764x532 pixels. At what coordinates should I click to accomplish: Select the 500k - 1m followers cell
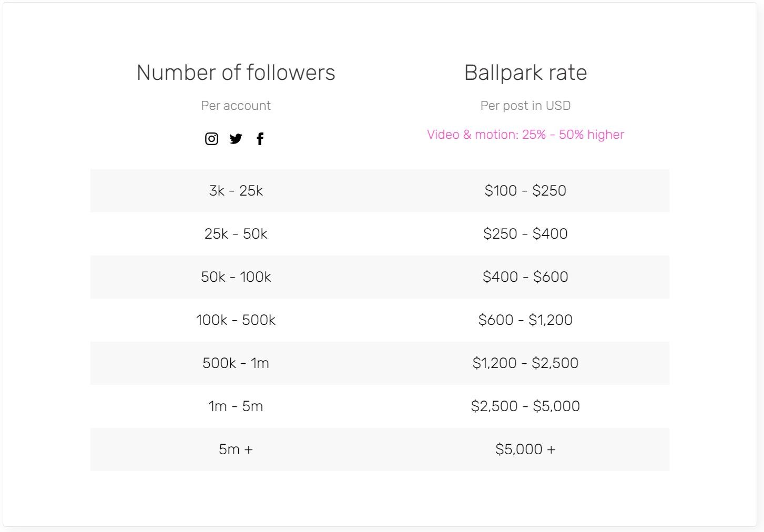click(x=236, y=363)
